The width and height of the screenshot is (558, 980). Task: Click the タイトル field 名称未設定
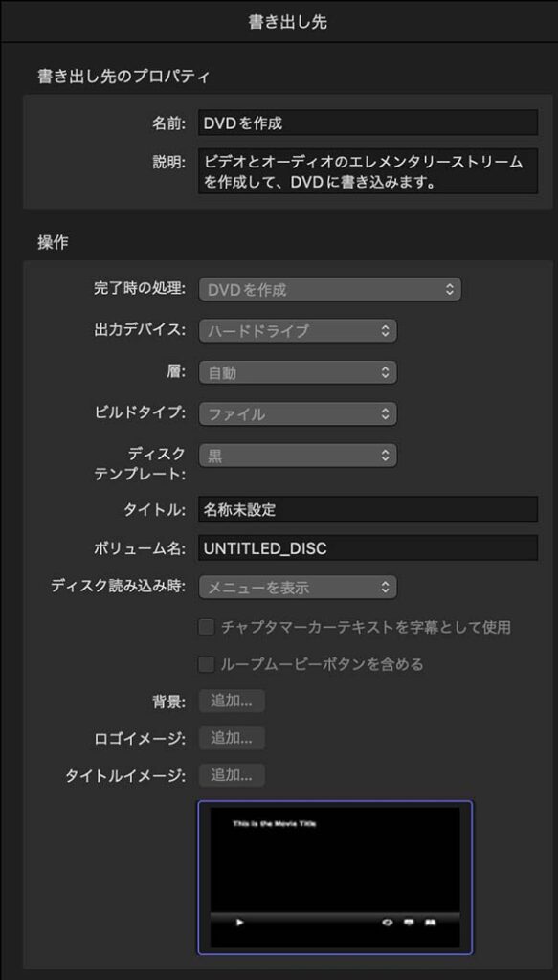pos(368,509)
